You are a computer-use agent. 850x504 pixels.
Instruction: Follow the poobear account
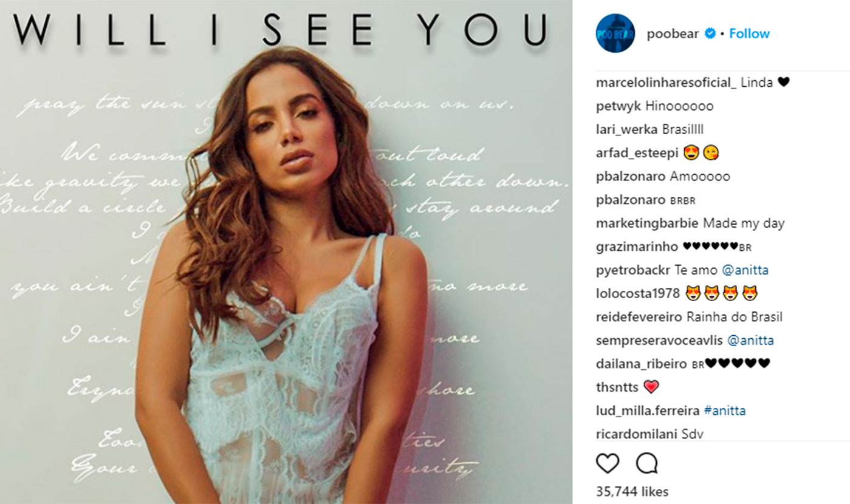coord(749,34)
